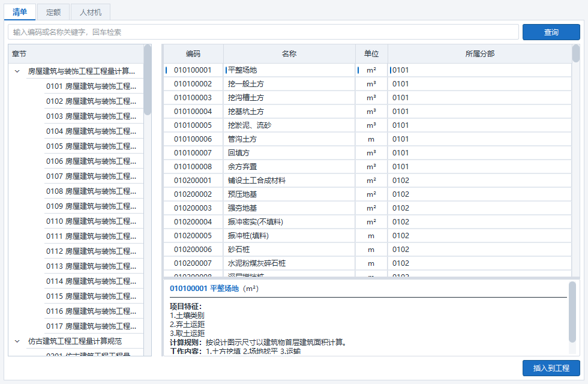The image size is (588, 384).
Task: Select the 水泥粉煤灰碎石桩 item
Action: pos(257,263)
